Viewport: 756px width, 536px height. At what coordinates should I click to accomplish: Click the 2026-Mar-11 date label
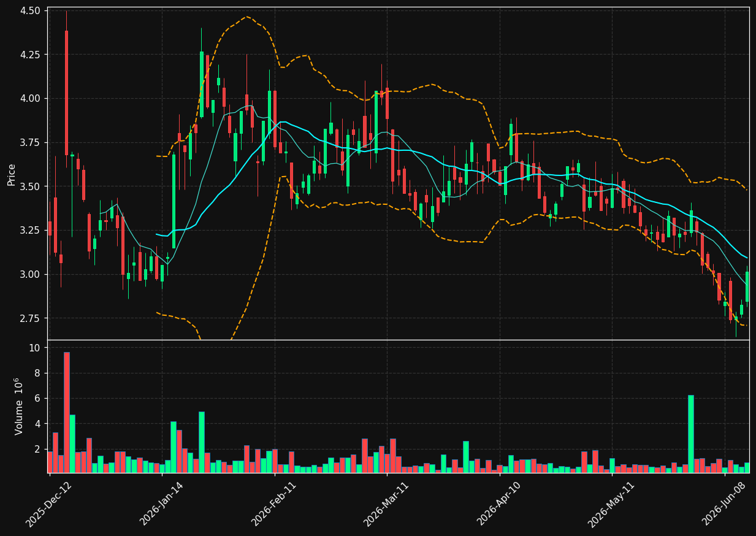(386, 504)
